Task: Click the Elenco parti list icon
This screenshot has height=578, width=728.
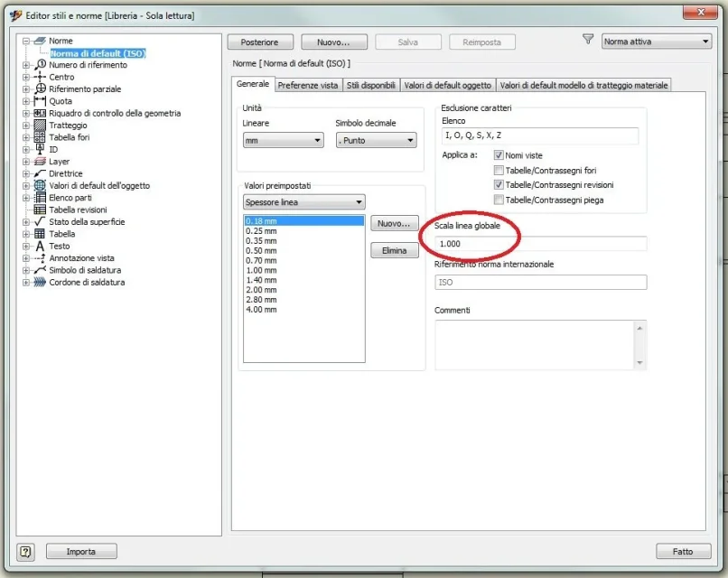Action: pos(40,197)
